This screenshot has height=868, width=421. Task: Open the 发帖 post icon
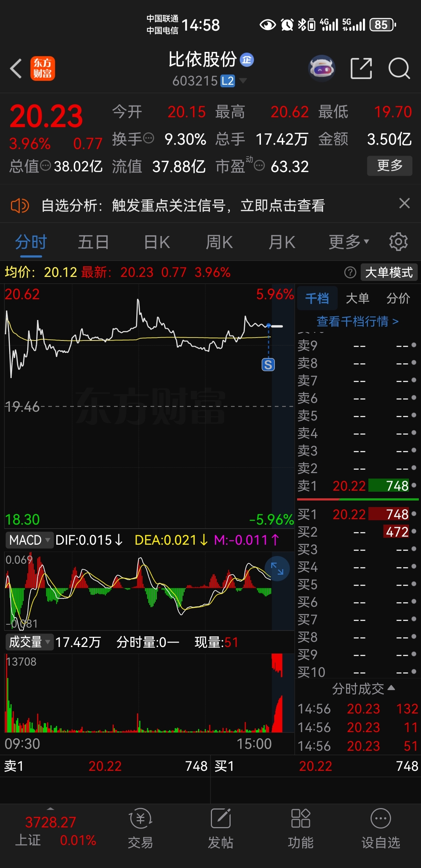pos(220,828)
